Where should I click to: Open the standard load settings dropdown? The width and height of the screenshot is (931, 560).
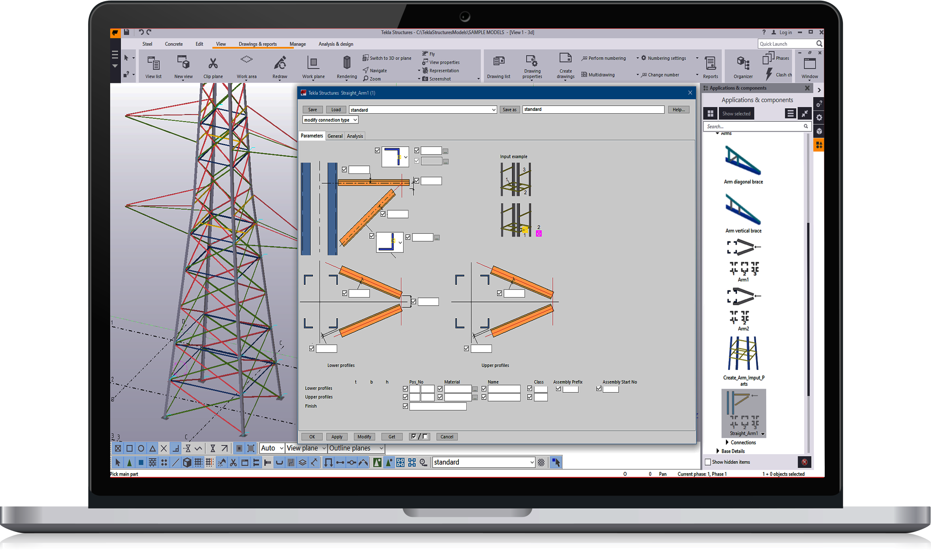[422, 110]
